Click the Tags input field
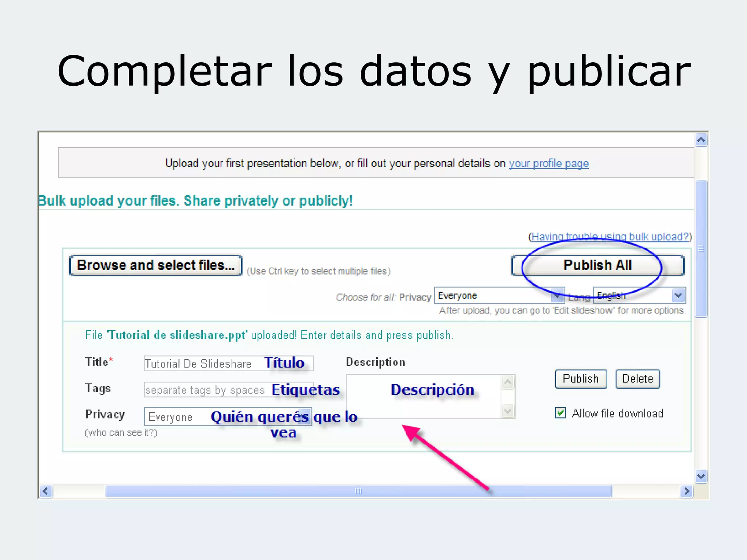This screenshot has height=560, width=747. click(229, 390)
